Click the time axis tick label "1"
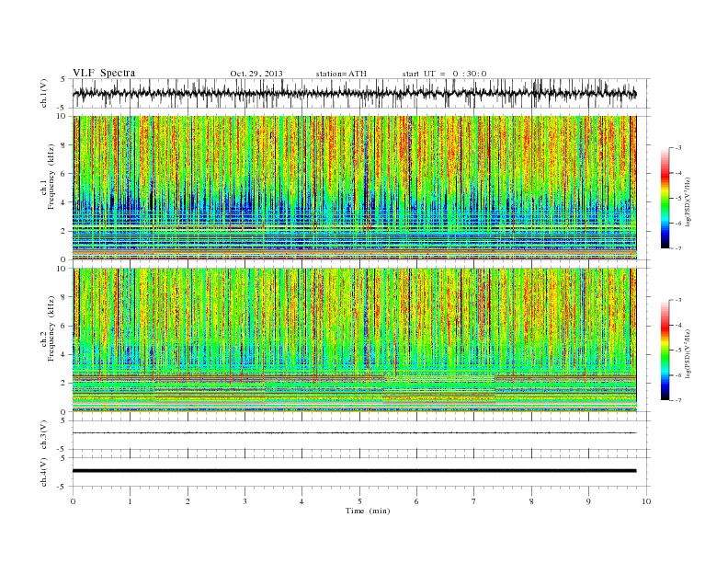 point(130,501)
